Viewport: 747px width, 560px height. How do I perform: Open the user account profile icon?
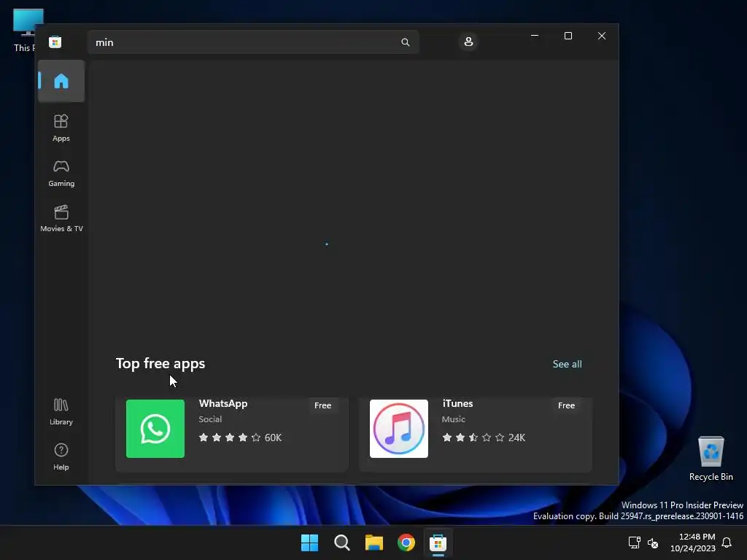click(468, 42)
